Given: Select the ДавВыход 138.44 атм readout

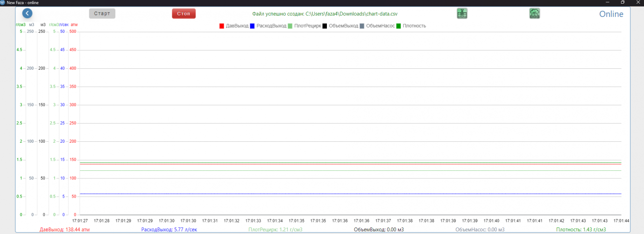Looking at the screenshot, I should click(64, 230).
